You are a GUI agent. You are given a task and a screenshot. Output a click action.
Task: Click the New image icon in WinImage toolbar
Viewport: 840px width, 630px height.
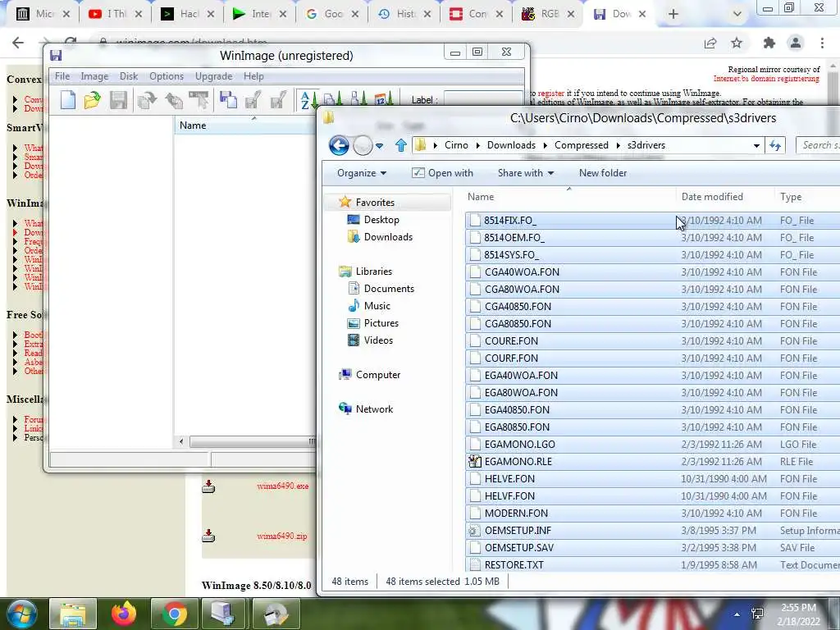68,100
